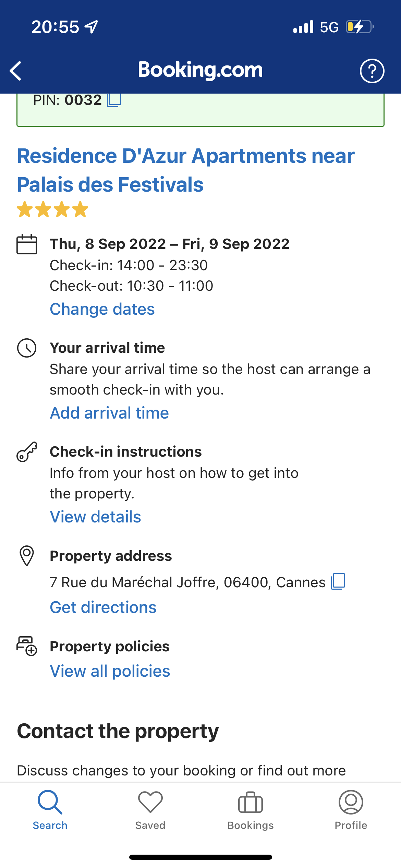Image resolution: width=401 pixels, height=868 pixels.
Task: Tap Get directions link
Action: [103, 607]
